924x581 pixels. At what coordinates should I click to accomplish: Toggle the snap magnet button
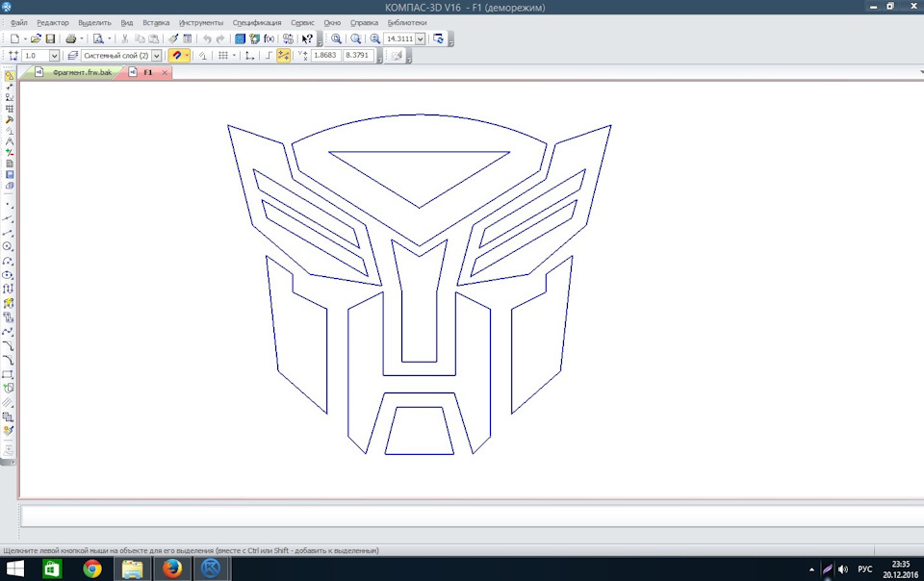176,56
